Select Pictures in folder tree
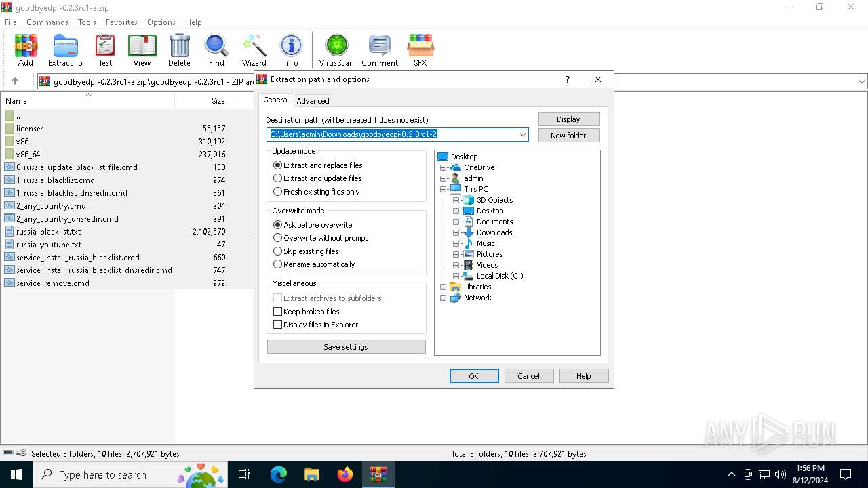Screen dimensions: 868x488 point(490,254)
